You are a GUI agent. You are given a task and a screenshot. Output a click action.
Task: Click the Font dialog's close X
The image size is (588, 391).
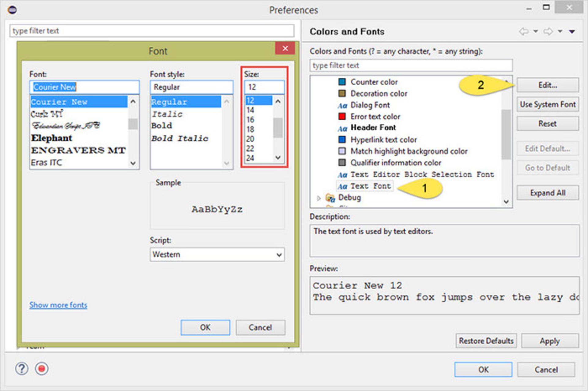coord(285,48)
